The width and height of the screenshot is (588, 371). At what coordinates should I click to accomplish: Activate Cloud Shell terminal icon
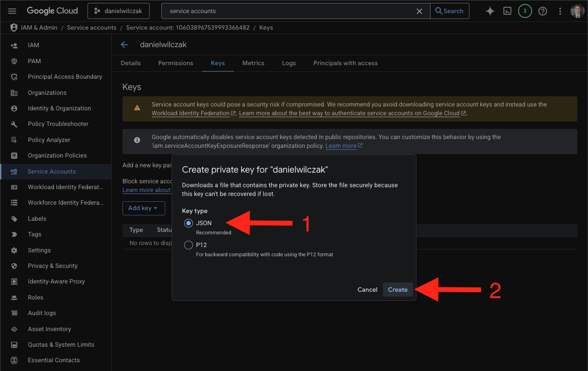point(507,11)
